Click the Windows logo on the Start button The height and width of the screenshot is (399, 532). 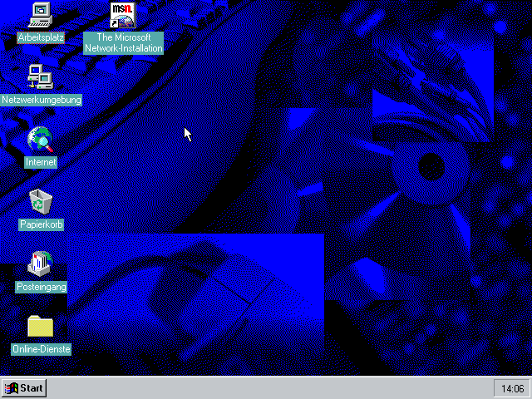(x=11, y=388)
